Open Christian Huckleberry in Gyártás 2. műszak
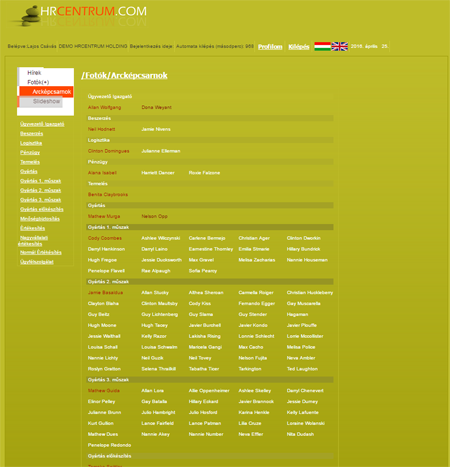 coord(310,292)
